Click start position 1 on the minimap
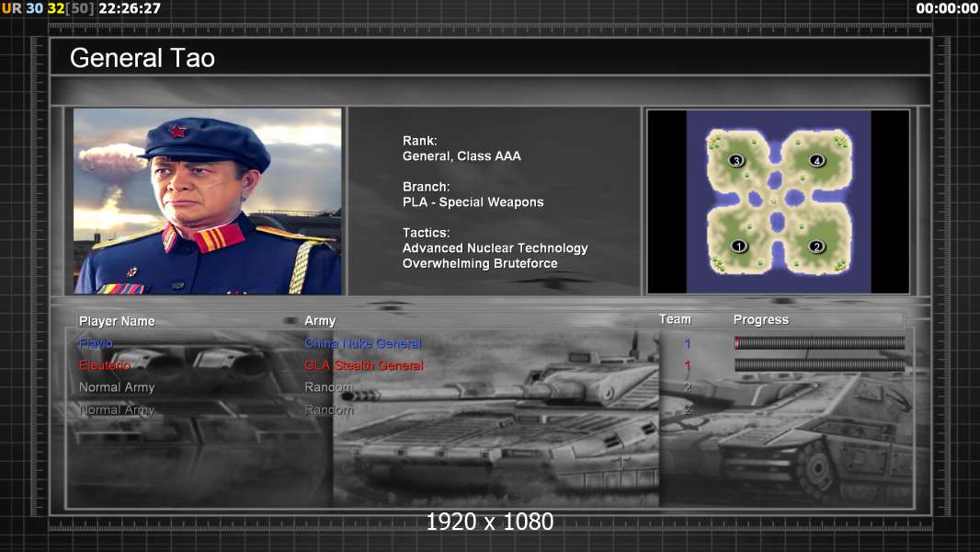The width and height of the screenshot is (980, 552). coord(737,247)
